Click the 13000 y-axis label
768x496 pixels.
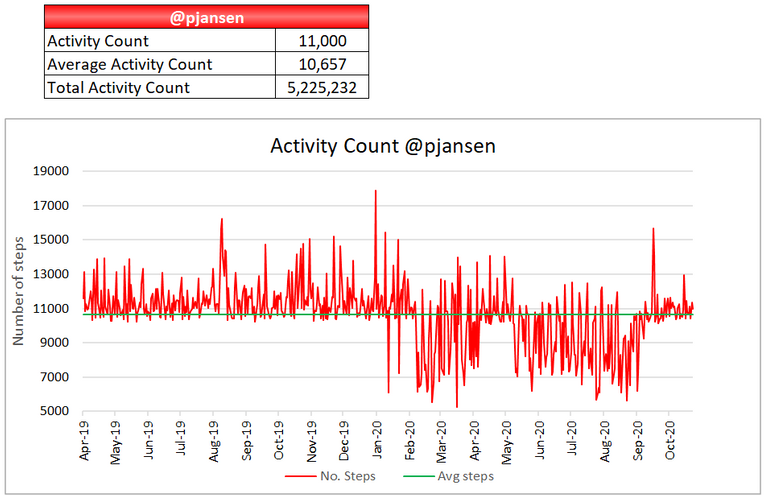(51, 274)
